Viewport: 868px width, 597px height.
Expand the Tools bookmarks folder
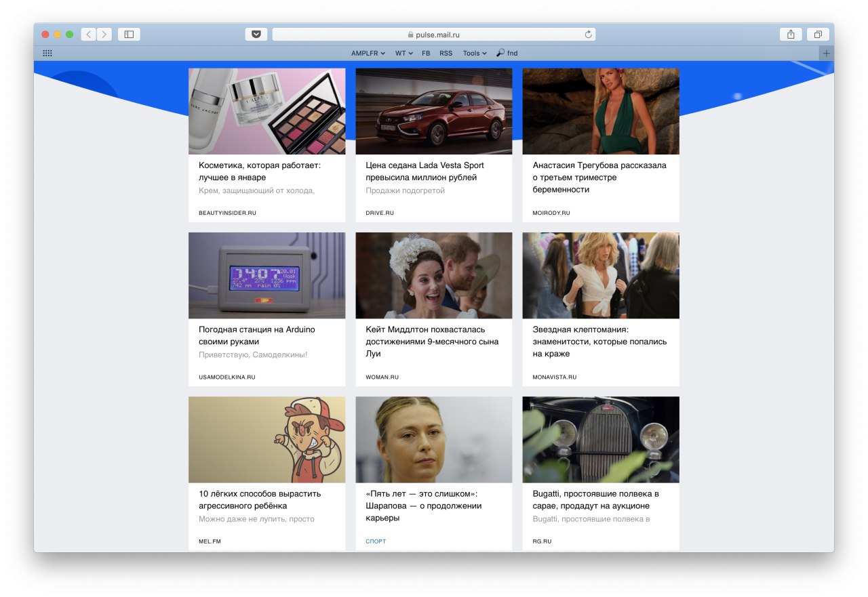475,53
